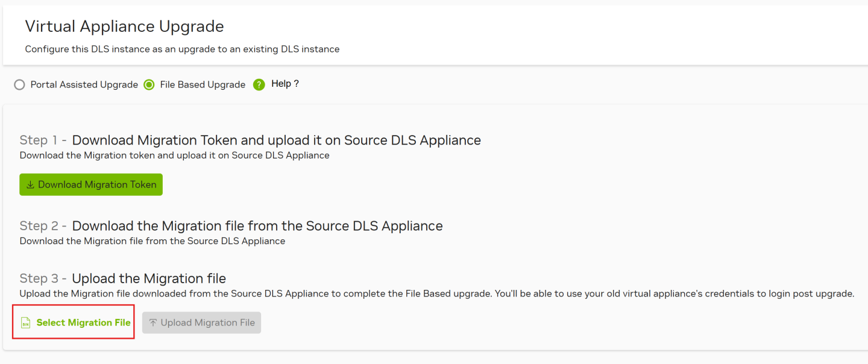The image size is (868, 364).
Task: Click the upload arrow icon on Upload Migration File
Action: [153, 323]
